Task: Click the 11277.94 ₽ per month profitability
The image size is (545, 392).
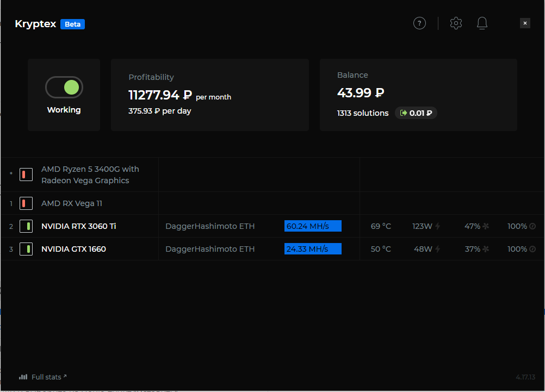Action: click(x=179, y=95)
